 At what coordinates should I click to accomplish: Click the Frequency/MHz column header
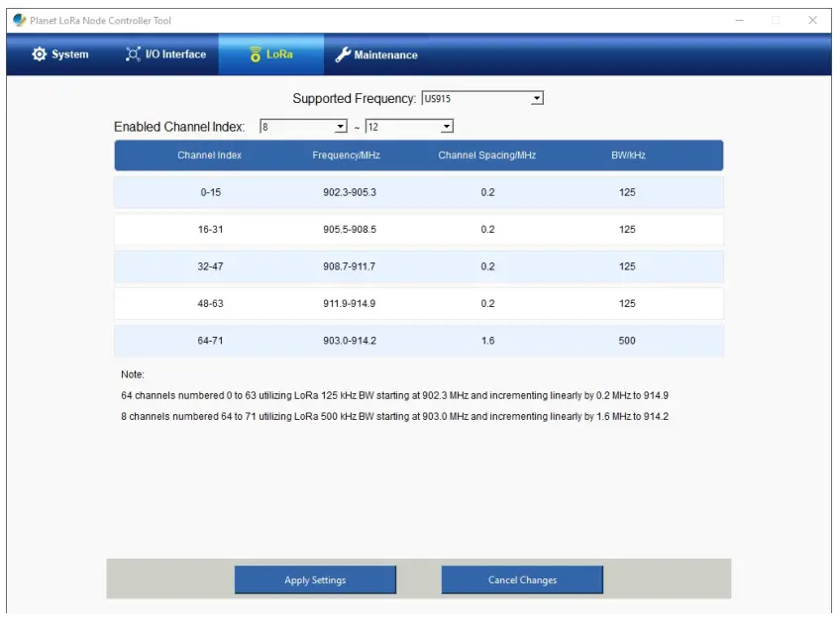click(x=346, y=155)
